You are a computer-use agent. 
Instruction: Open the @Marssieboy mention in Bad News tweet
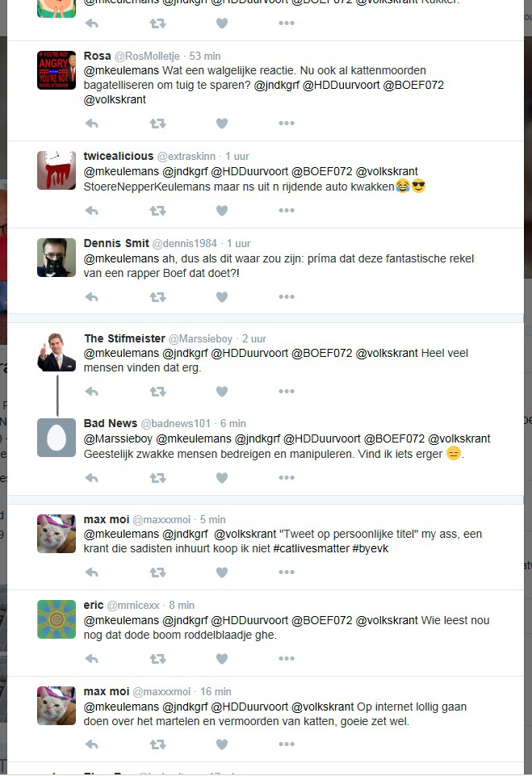click(x=118, y=439)
